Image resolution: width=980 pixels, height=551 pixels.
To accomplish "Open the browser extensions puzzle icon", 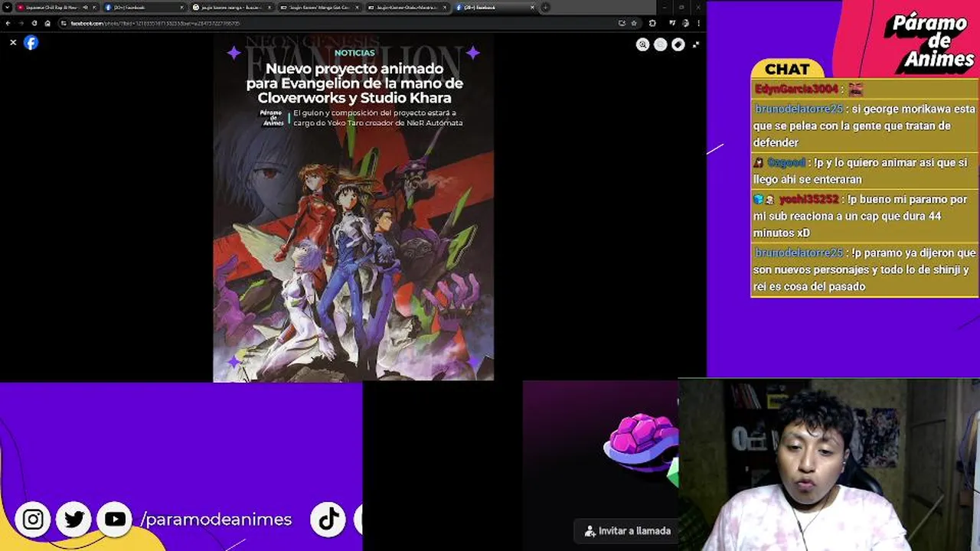I will tap(652, 23).
